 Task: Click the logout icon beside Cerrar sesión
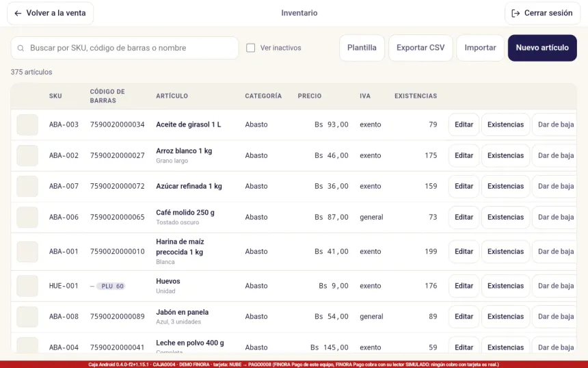click(516, 13)
